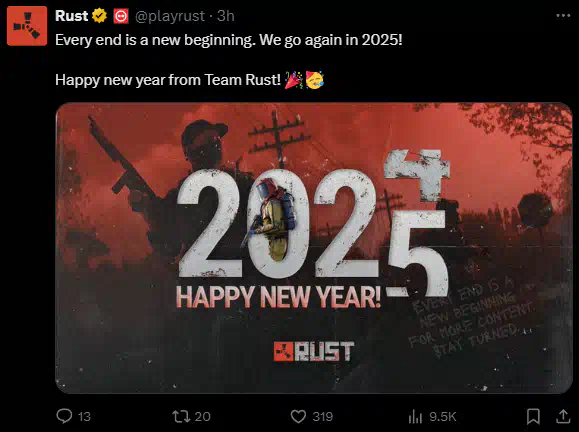Click the Rust display name

click(72, 16)
